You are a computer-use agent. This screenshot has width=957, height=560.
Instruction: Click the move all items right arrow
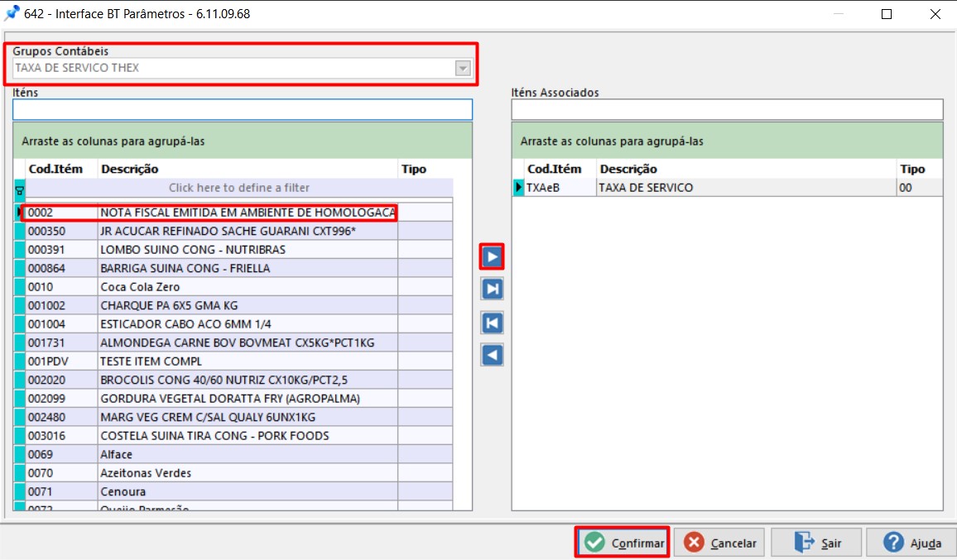point(492,290)
